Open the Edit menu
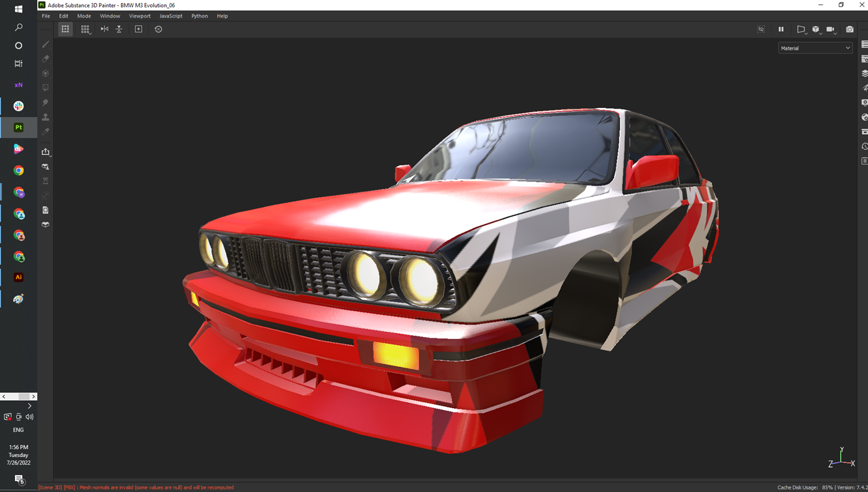The image size is (868, 492). pos(63,16)
